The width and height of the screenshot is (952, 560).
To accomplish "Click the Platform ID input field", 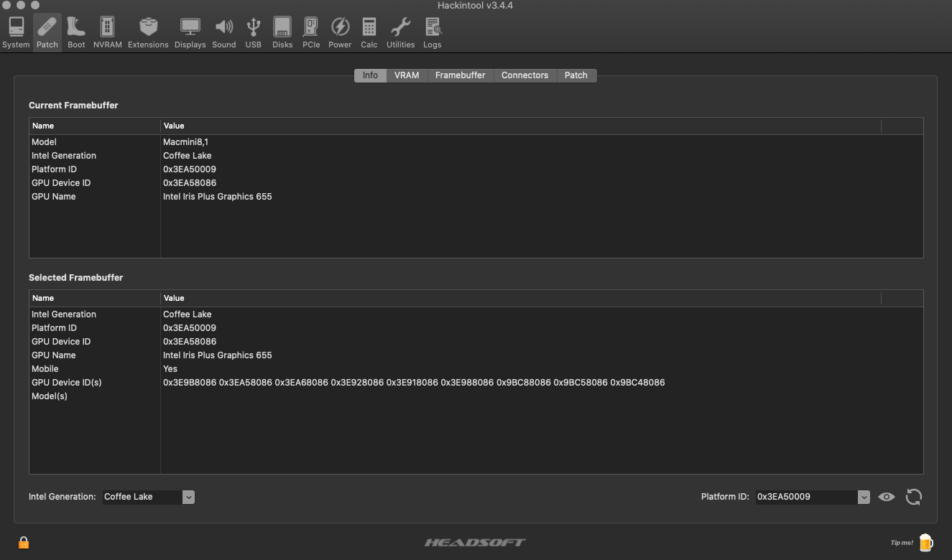I will pyautogui.click(x=807, y=497).
